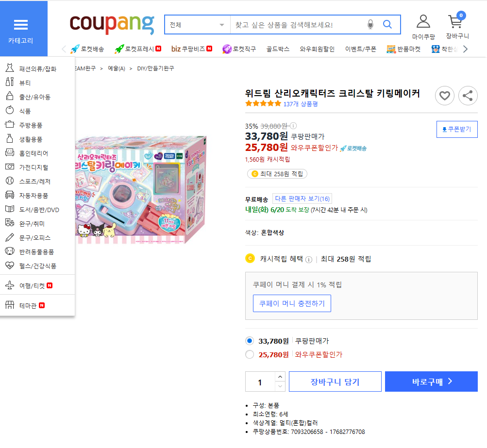
Task: Open the My Coupang user icon
Action: coord(423,22)
